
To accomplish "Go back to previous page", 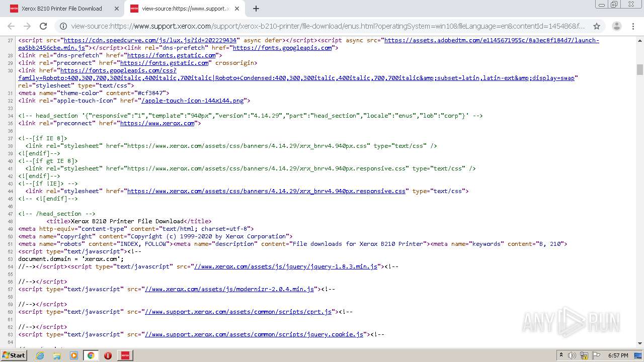I will 11,26.
